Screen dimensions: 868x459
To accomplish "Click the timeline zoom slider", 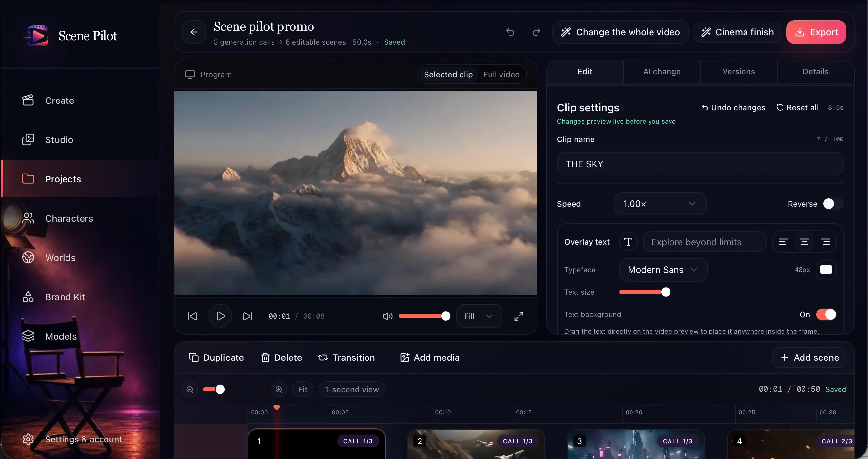I will coord(214,389).
